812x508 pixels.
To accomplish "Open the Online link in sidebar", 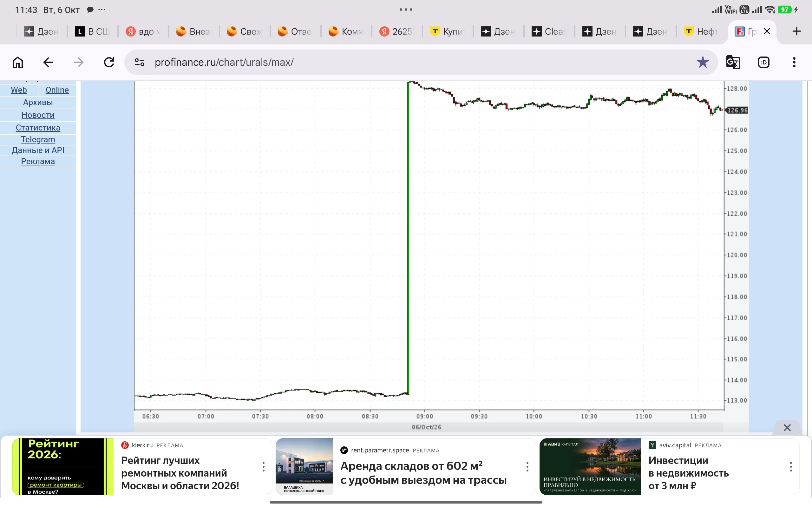I will click(57, 90).
